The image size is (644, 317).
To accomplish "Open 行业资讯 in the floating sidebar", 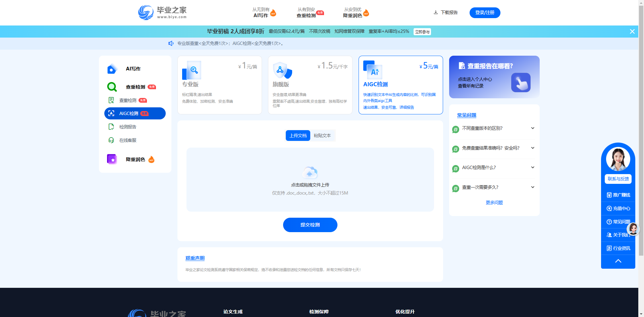I will [618, 248].
